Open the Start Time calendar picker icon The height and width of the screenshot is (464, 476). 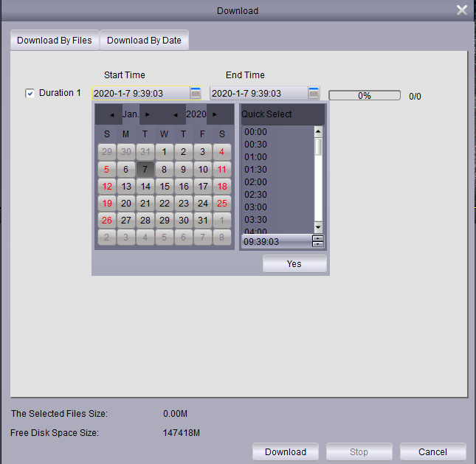[196, 93]
